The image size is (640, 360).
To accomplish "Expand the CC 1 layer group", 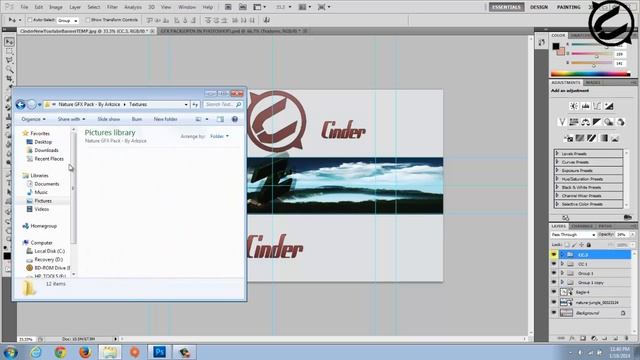I will (562, 264).
